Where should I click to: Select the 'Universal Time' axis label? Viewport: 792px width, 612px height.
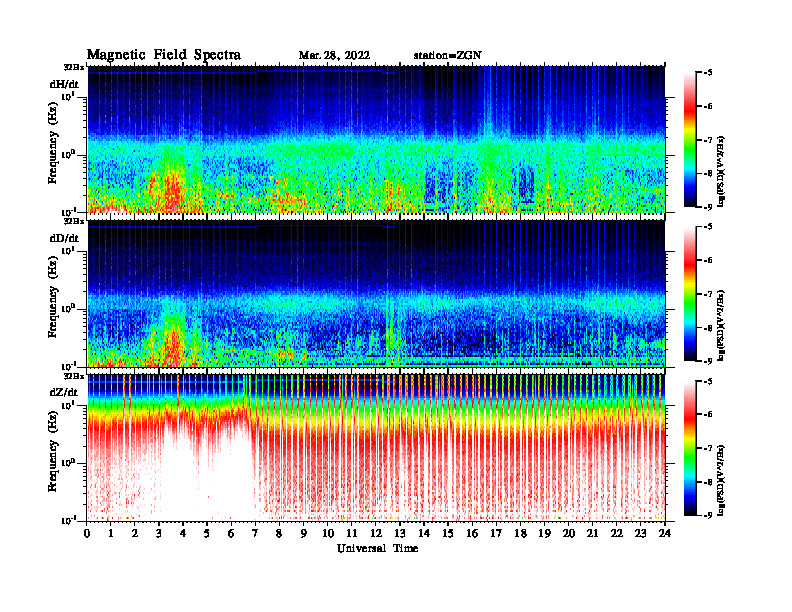coord(377,548)
